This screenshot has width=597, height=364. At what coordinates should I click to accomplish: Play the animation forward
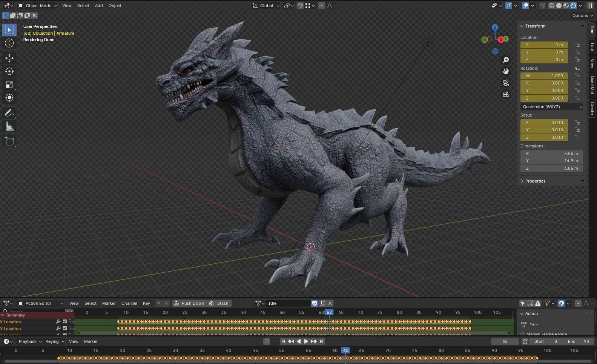pos(306,341)
